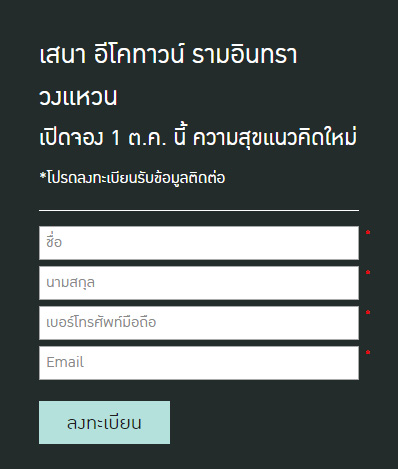The height and width of the screenshot is (469, 398).
Task: Click the note *โปรดลงทะเบียนรับข้อมูลติดต่อ
Action: (132, 177)
